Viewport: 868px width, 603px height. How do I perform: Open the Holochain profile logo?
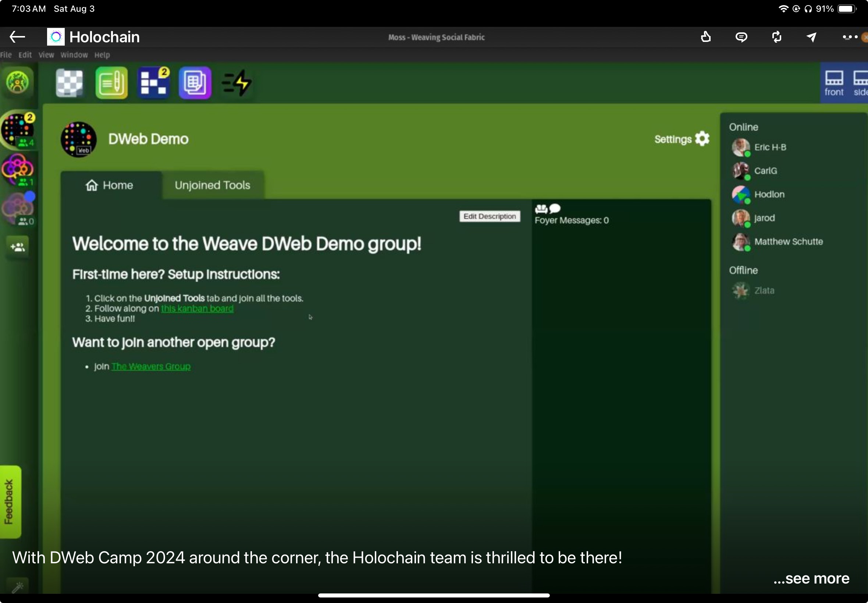point(56,37)
